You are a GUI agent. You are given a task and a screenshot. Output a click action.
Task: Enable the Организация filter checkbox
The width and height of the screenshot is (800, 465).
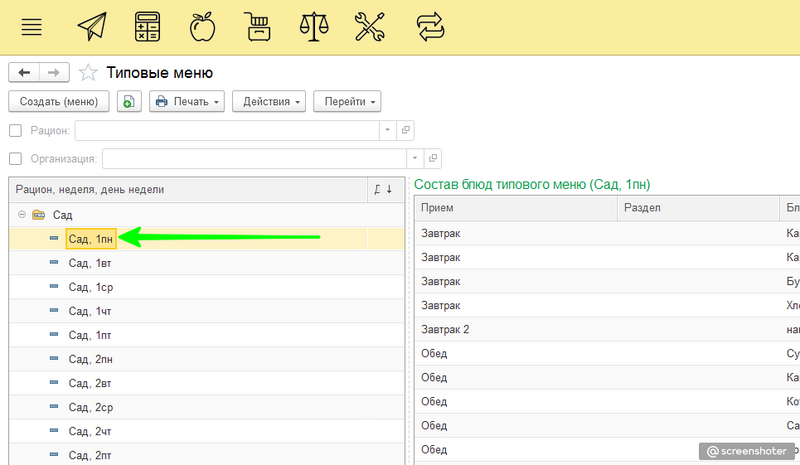coord(15,158)
